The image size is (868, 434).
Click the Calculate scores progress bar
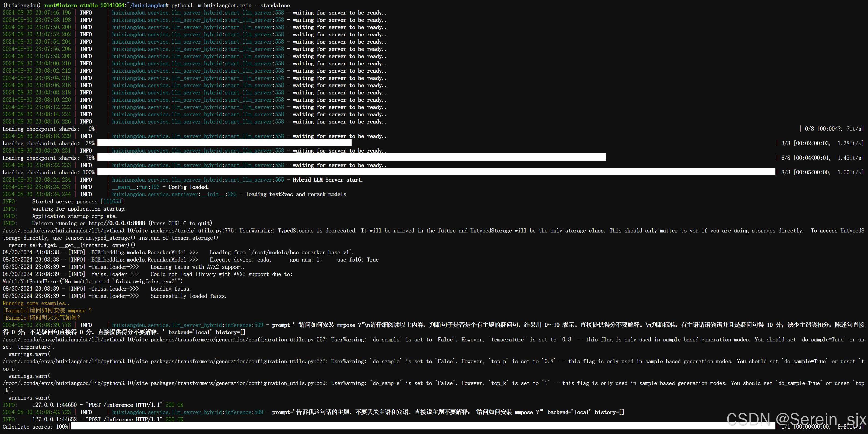click(423, 426)
